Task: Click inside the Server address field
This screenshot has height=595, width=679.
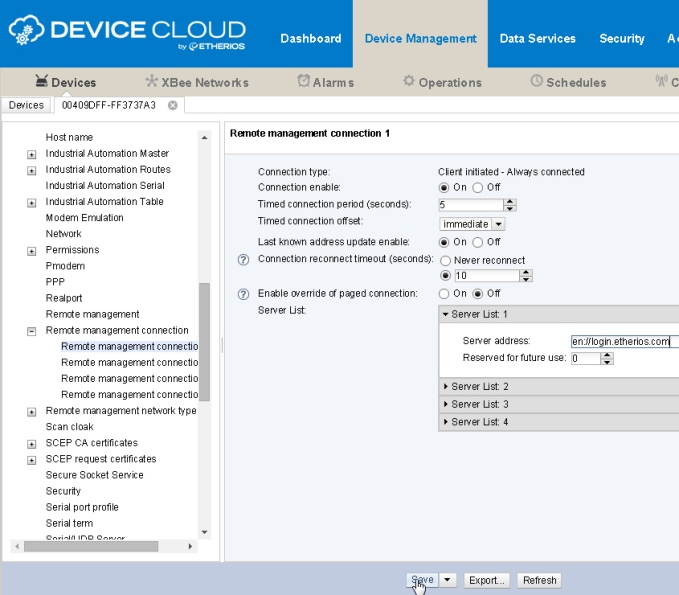Action: [x=620, y=341]
